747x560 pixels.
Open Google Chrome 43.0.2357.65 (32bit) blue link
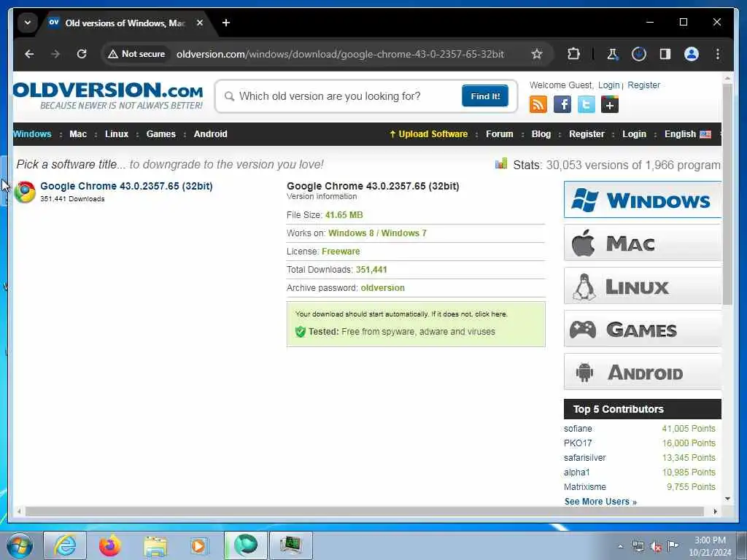126,186
